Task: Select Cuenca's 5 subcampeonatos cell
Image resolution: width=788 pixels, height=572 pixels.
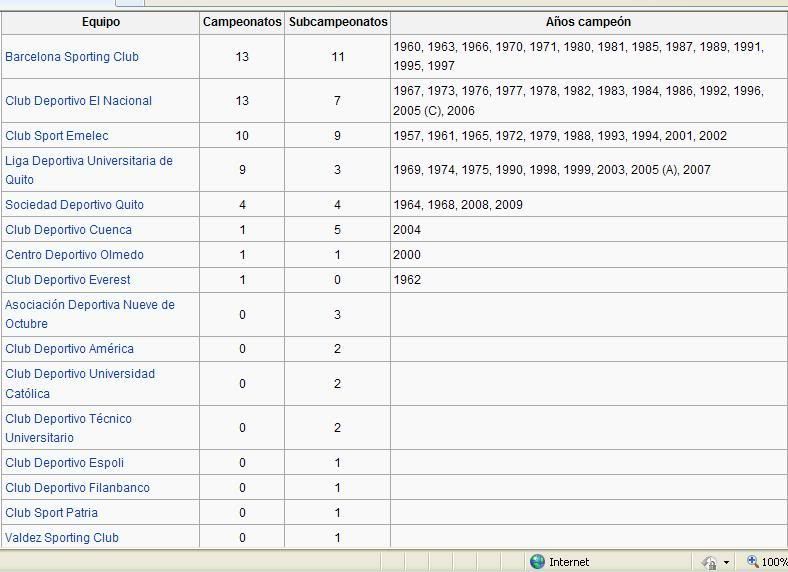Action: (338, 230)
